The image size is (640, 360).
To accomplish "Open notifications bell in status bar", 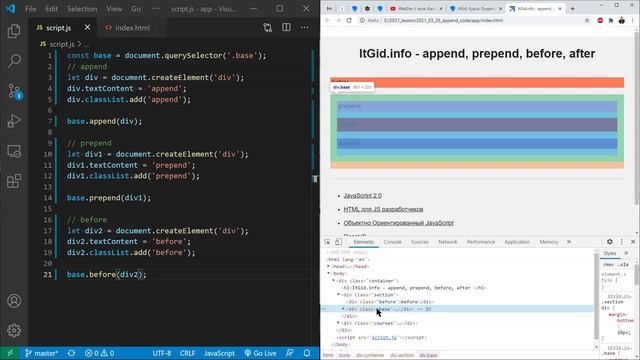I will pos(307,353).
